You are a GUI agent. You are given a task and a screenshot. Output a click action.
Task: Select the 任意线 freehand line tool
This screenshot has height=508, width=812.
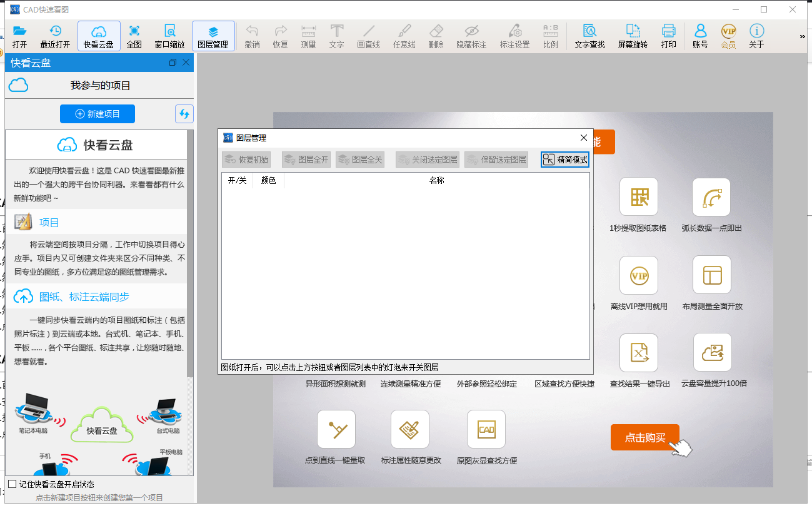(x=404, y=36)
